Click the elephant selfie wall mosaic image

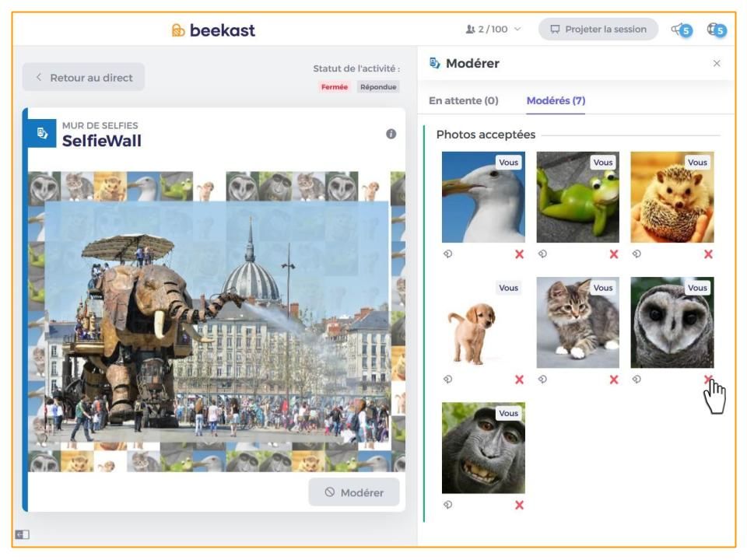[x=217, y=322]
